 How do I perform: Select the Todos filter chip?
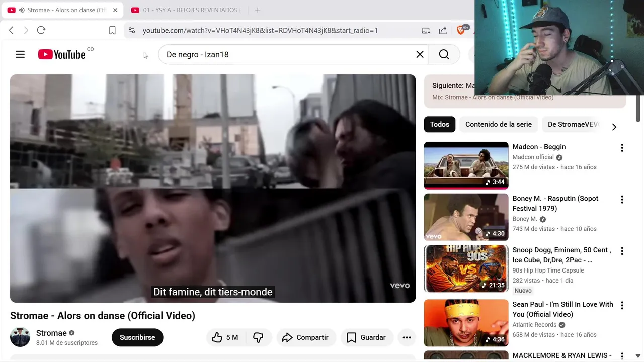click(440, 124)
